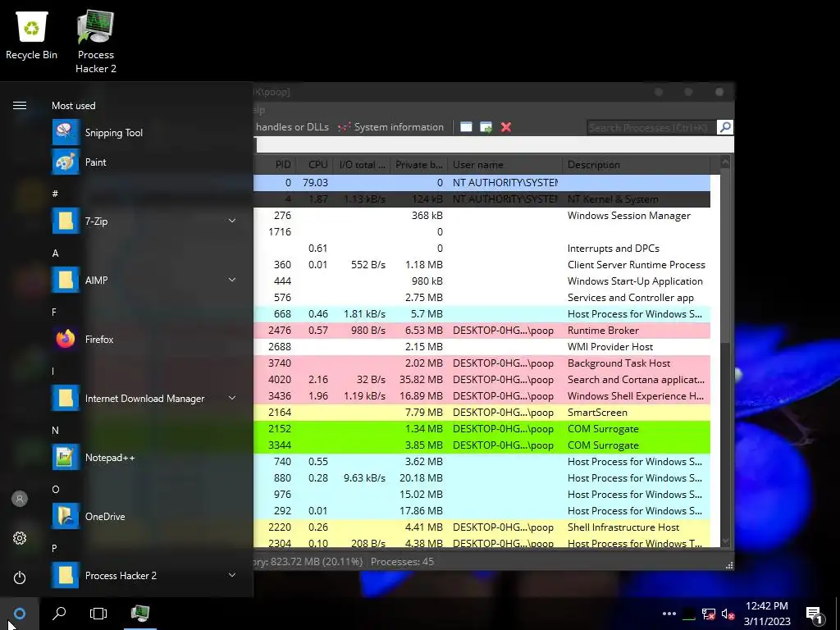The height and width of the screenshot is (630, 840).
Task: Open the Power options button
Action: click(20, 577)
